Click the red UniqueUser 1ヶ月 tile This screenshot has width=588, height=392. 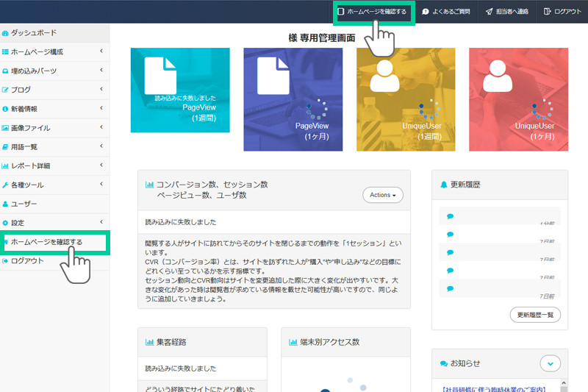pyautogui.click(x=517, y=99)
